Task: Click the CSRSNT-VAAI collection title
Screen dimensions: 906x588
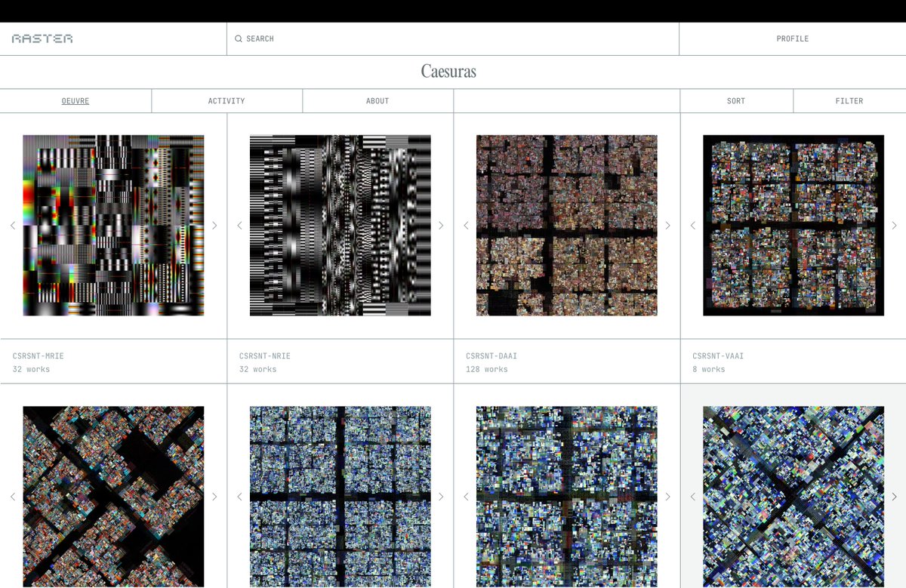Action: (x=718, y=356)
